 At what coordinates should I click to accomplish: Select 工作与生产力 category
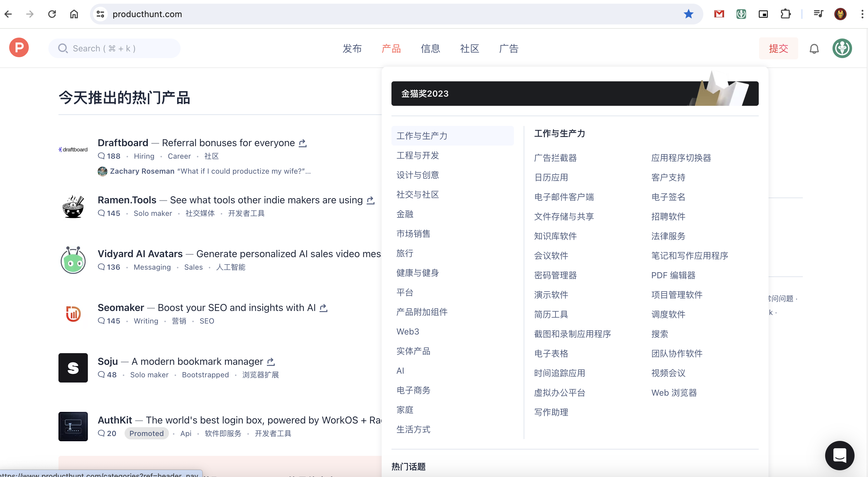[453, 136]
